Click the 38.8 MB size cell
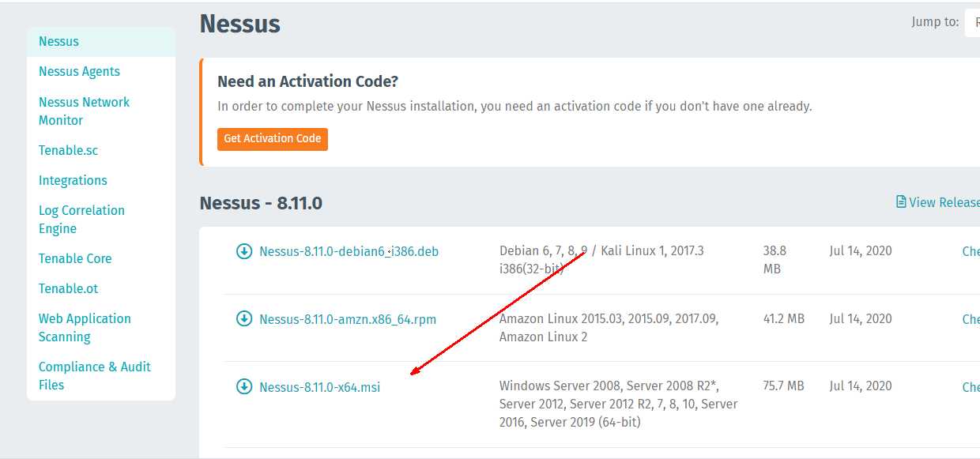 [x=775, y=260]
